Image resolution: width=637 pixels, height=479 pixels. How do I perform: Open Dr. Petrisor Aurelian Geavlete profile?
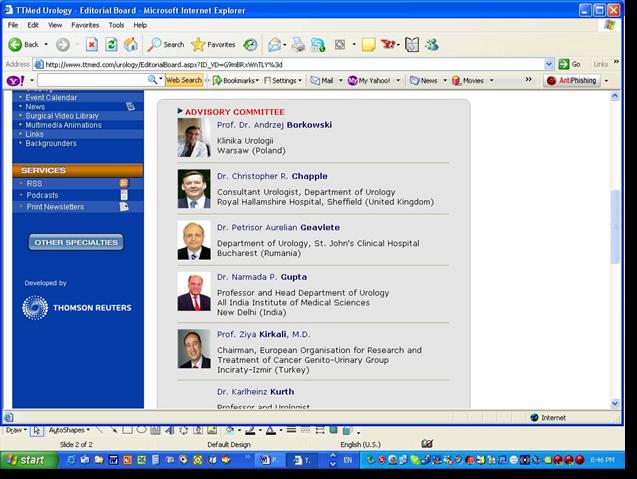click(x=278, y=228)
